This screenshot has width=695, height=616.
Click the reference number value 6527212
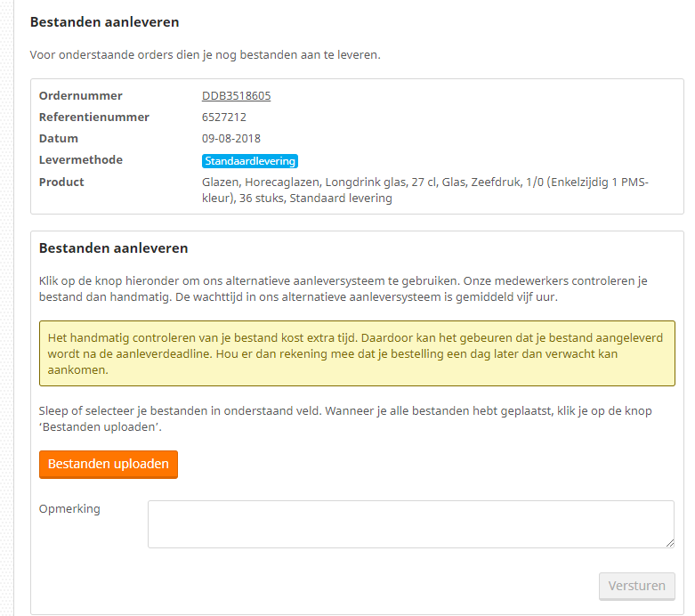pyautogui.click(x=224, y=118)
